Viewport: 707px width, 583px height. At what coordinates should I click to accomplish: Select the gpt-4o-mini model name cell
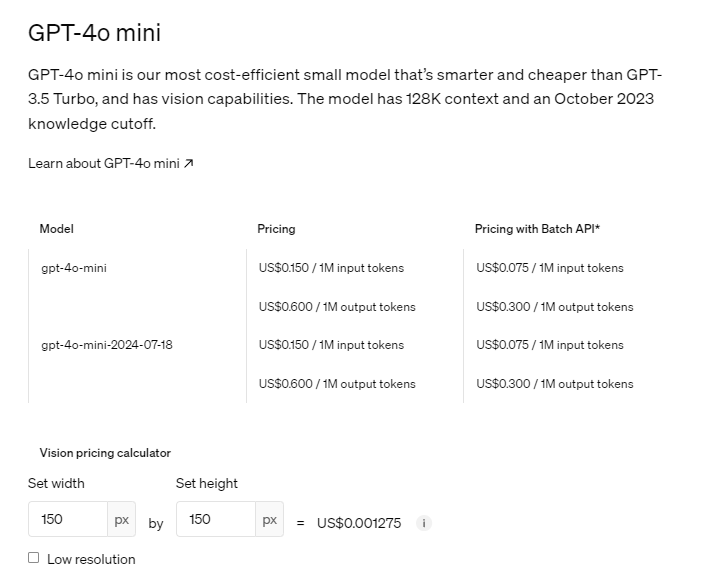pyautogui.click(x=74, y=268)
